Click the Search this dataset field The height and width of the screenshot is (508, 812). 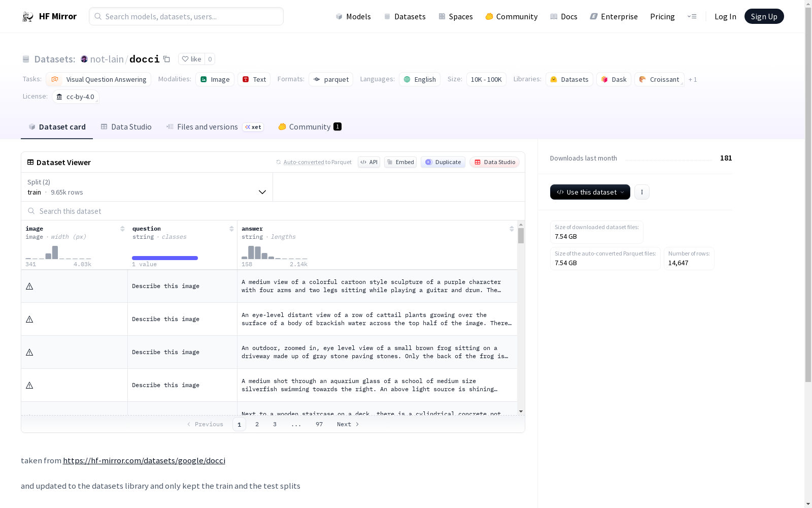(273, 211)
